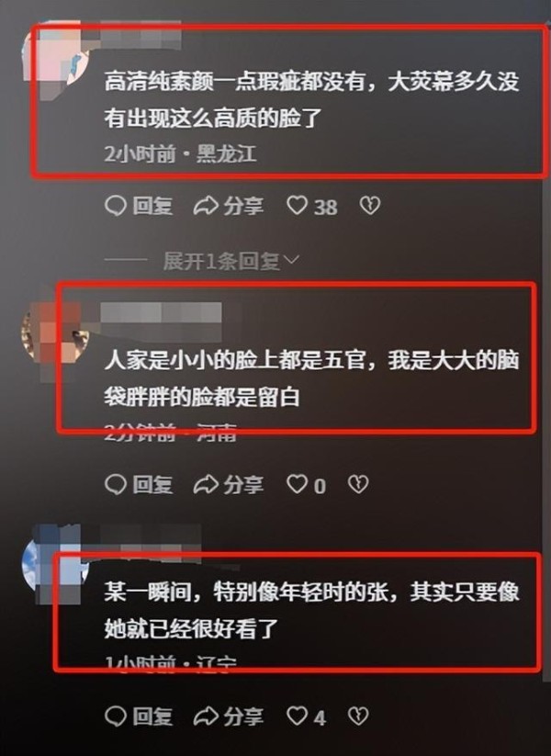Viewport: 551px width, 756px height.
Task: Click reply bubble icon on Heilongjiang comment
Action: point(115,206)
